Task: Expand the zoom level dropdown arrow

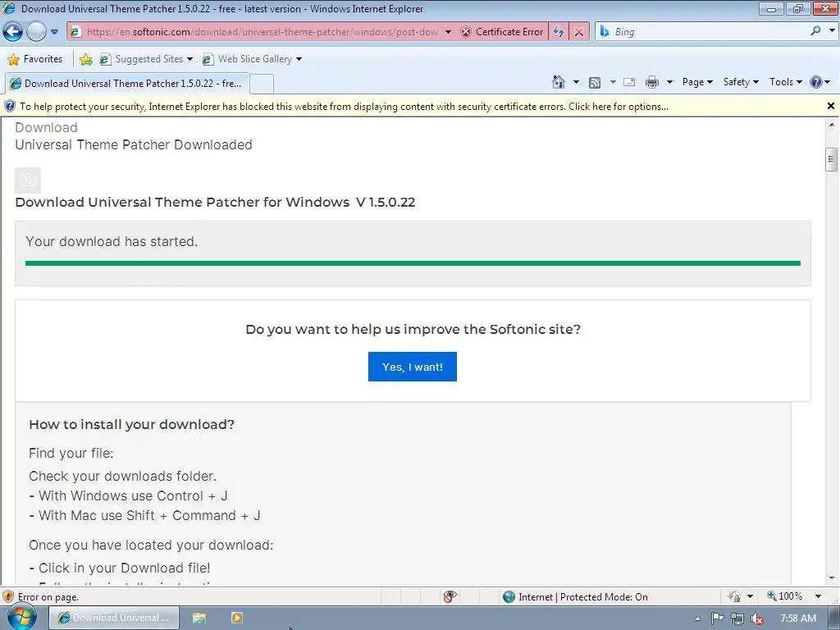Action: point(818,596)
